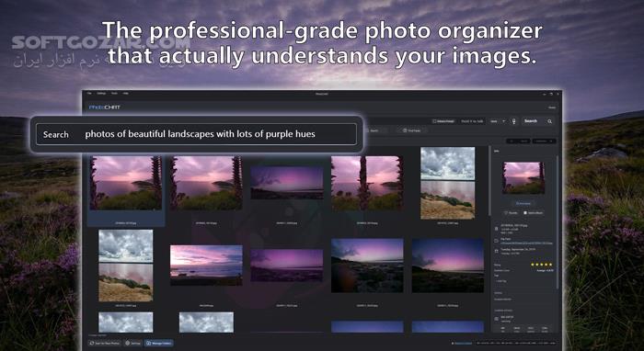Click the calendar icon beside the date

497,251
